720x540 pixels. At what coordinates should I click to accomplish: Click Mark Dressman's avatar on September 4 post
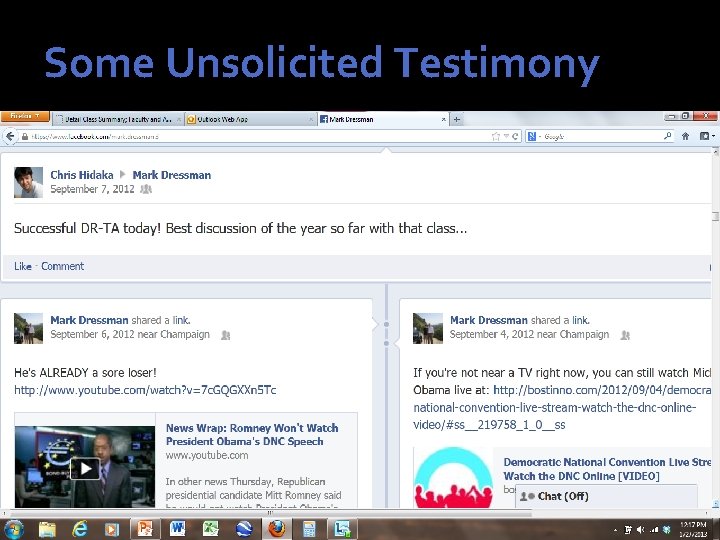click(x=428, y=328)
